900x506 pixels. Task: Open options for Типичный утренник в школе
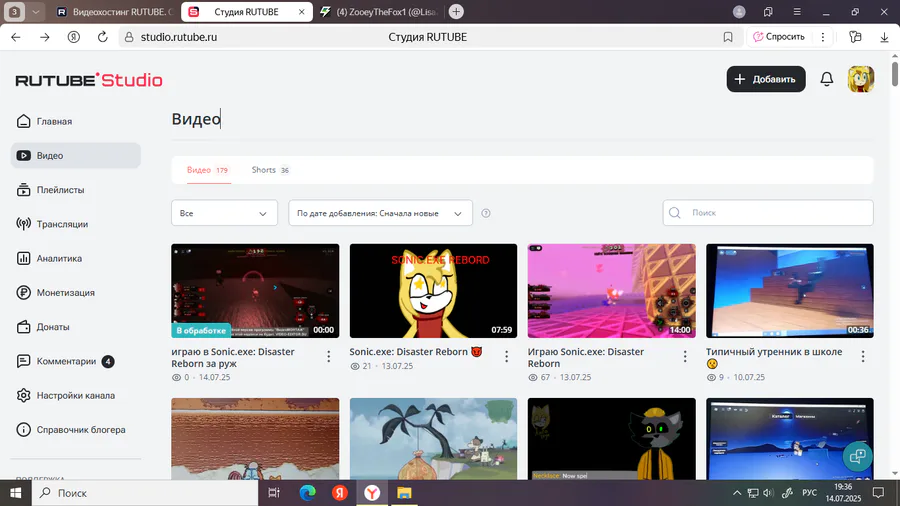click(863, 357)
